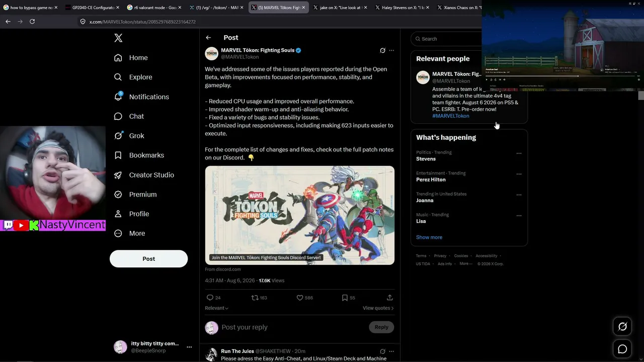Image resolution: width=644 pixels, height=362 pixels.
Task: Open Notifications in the sidebar
Action: [x=142, y=97]
